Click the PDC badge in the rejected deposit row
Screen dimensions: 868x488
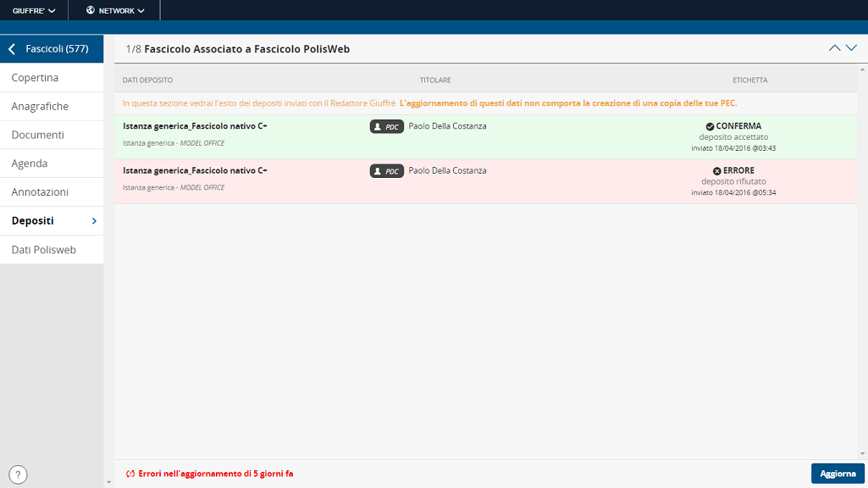[x=386, y=171]
